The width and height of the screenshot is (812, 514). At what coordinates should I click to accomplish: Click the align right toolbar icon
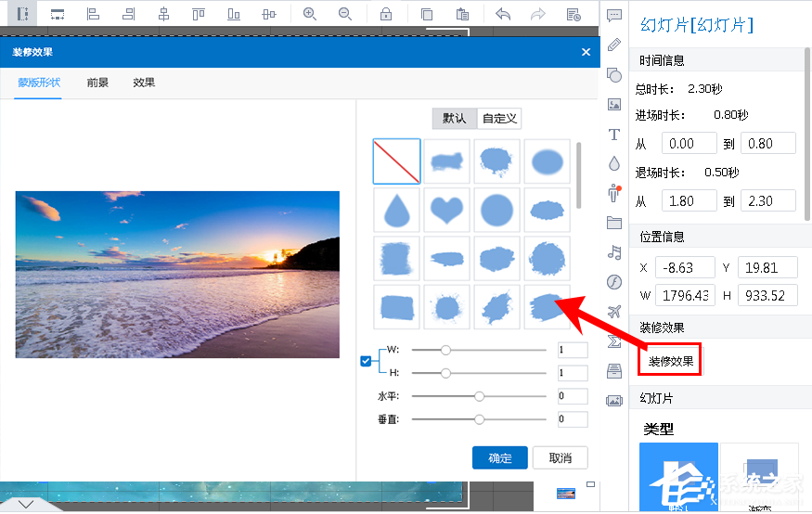(x=128, y=14)
